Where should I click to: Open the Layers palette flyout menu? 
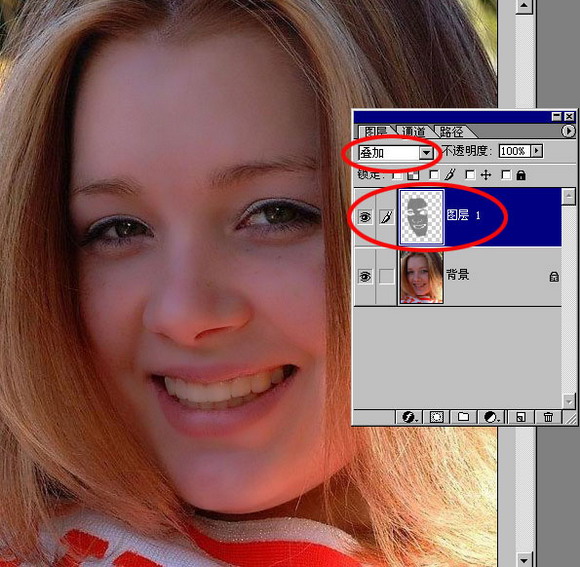[568, 131]
